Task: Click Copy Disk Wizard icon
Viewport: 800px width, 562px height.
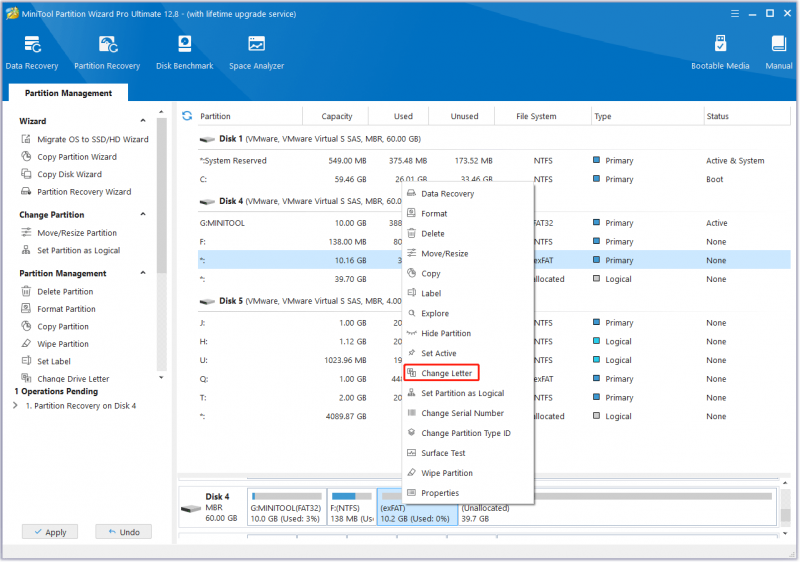Action: [26, 174]
